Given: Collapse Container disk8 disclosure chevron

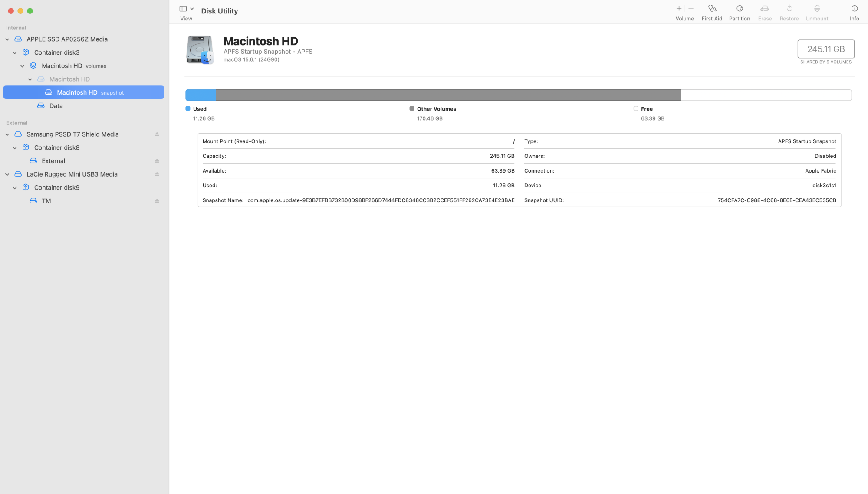Looking at the screenshot, I should 15,148.
